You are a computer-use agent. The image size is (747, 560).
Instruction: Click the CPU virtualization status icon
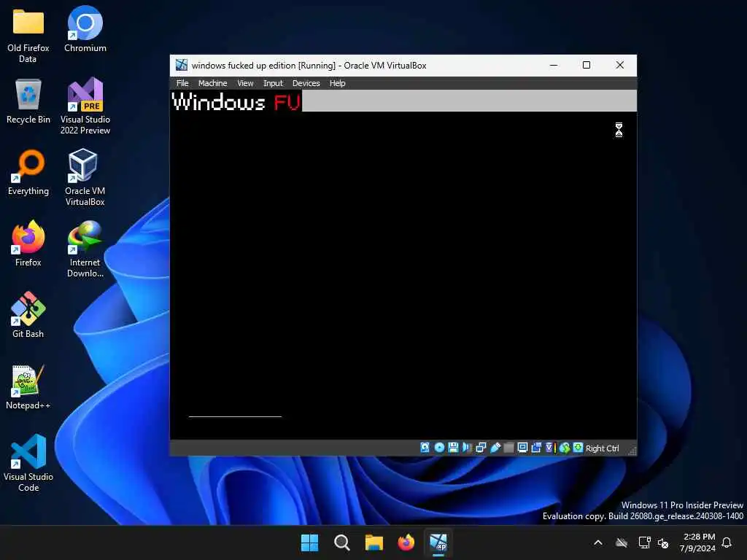point(550,448)
